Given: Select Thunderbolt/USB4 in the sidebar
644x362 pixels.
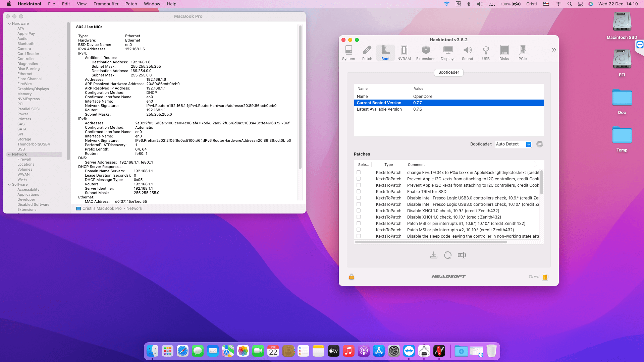Looking at the screenshot, I should click(x=34, y=144).
